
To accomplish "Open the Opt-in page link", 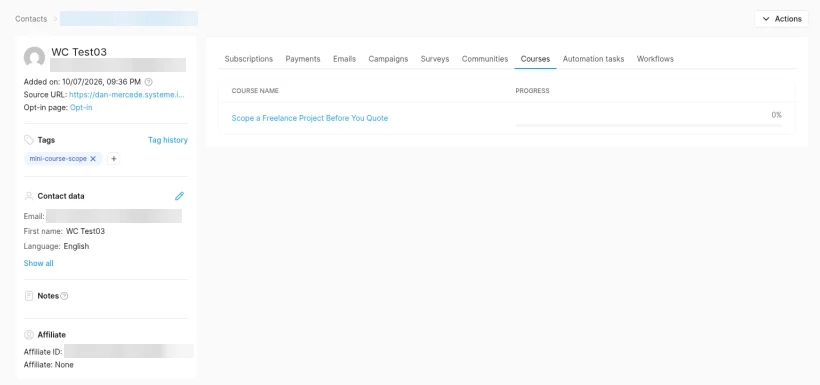I will [81, 107].
